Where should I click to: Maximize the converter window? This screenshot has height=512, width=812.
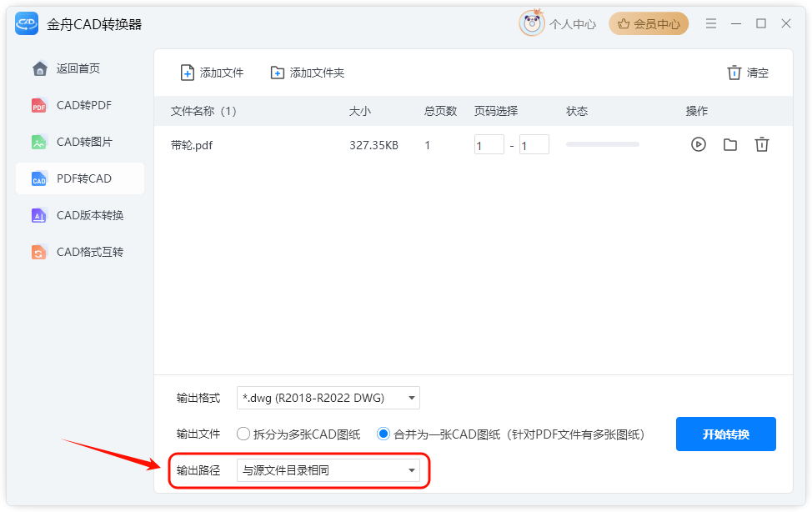click(x=761, y=23)
